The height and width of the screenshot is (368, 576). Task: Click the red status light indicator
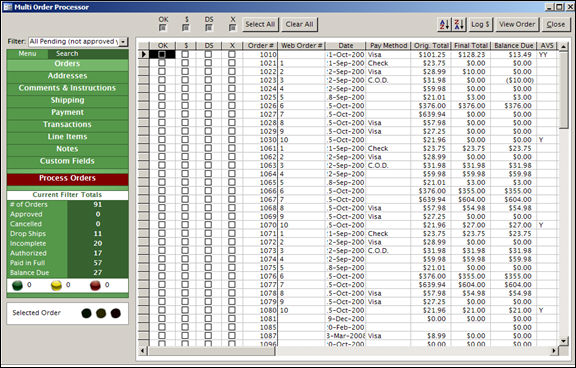95,285
